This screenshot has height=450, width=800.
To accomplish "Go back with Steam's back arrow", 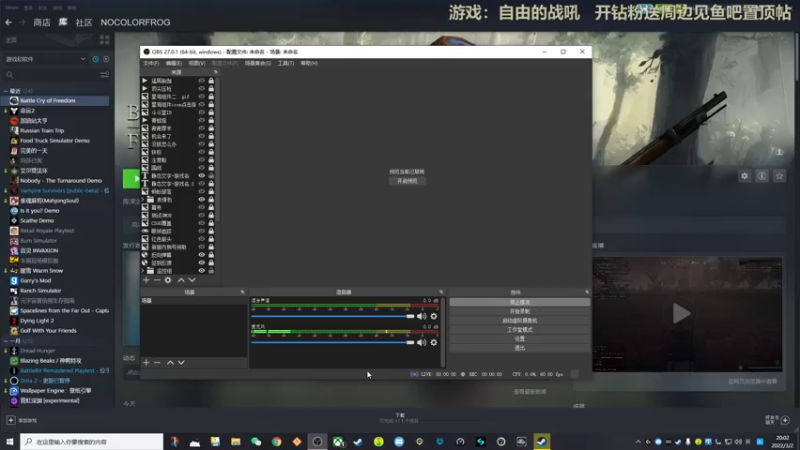I will click(x=9, y=22).
